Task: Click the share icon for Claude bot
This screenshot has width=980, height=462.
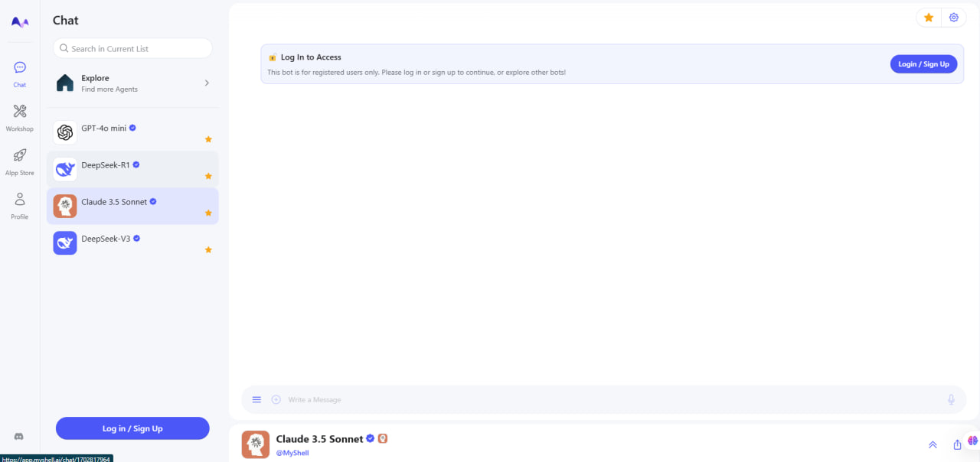Action: pyautogui.click(x=957, y=444)
